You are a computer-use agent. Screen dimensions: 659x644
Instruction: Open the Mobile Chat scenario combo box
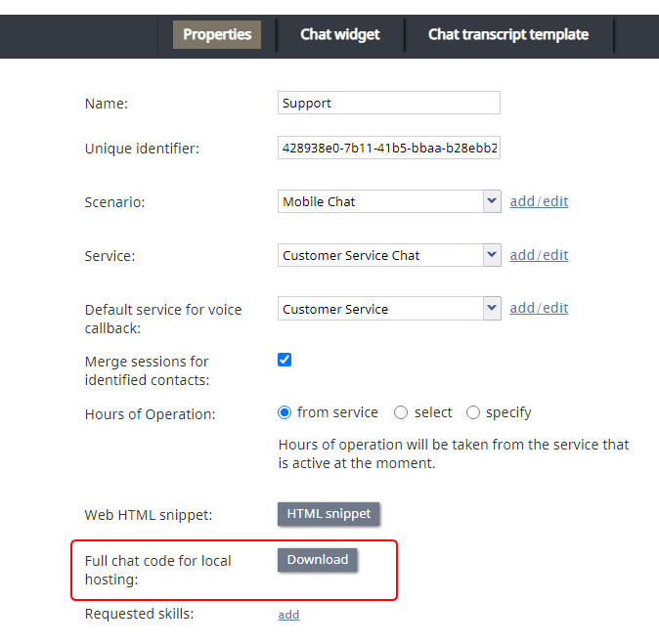click(389, 201)
